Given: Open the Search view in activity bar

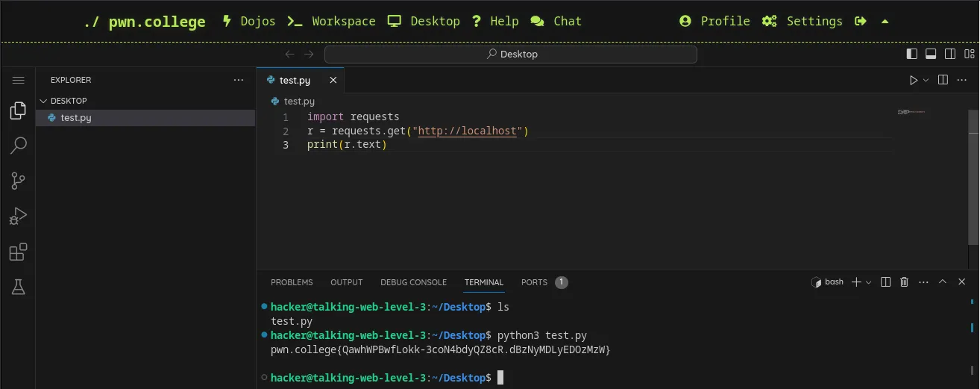Looking at the screenshot, I should click(18, 146).
